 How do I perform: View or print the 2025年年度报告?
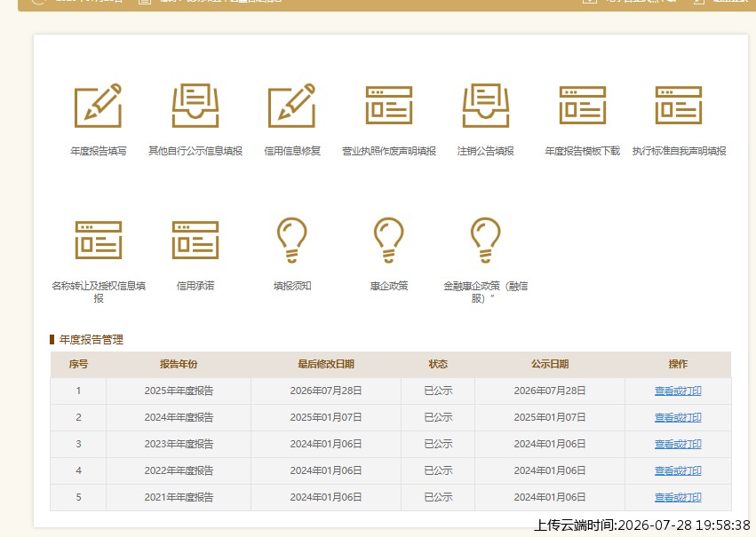pyautogui.click(x=678, y=391)
